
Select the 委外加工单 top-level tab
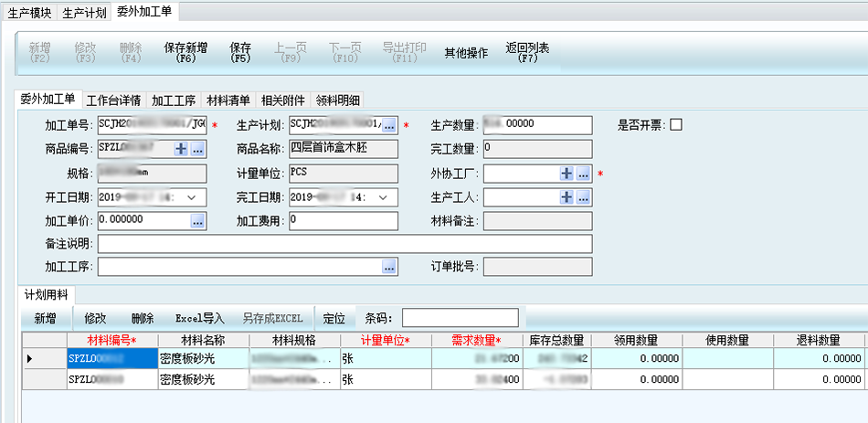pyautogui.click(x=146, y=12)
